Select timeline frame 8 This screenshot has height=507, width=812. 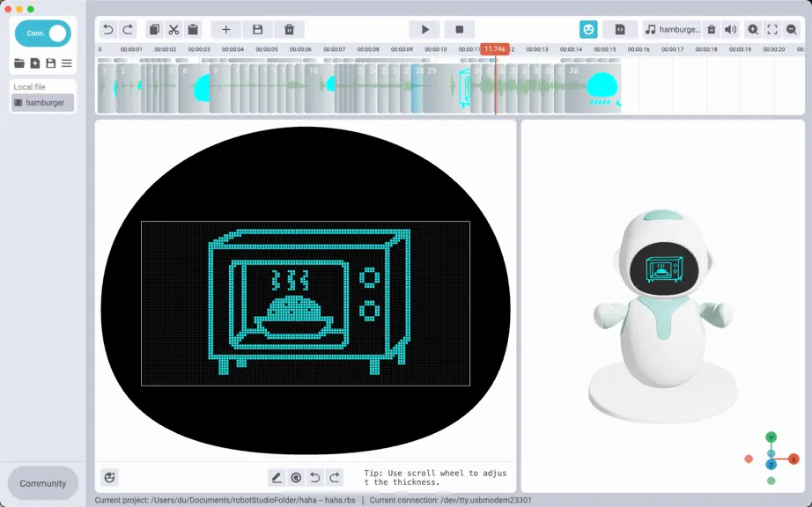(x=194, y=89)
